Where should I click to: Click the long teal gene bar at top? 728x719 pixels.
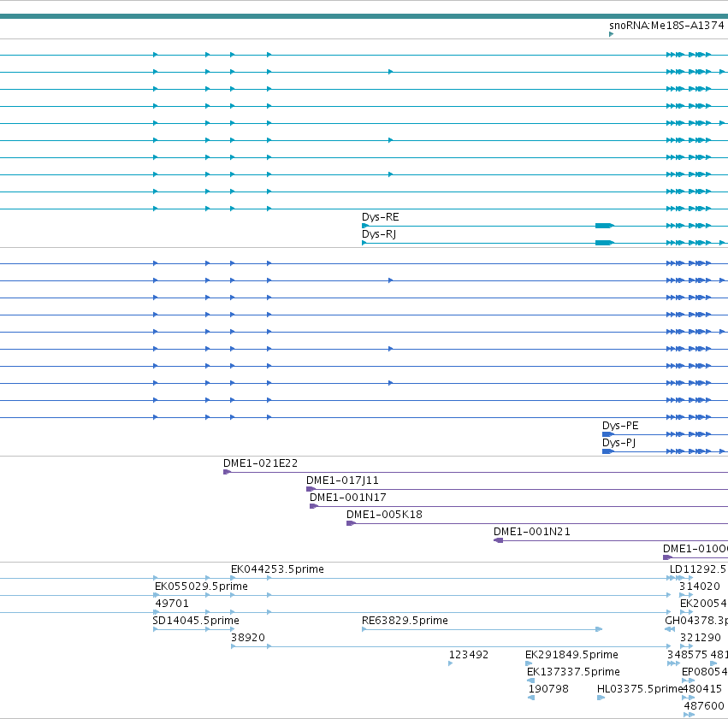tap(364, 16)
